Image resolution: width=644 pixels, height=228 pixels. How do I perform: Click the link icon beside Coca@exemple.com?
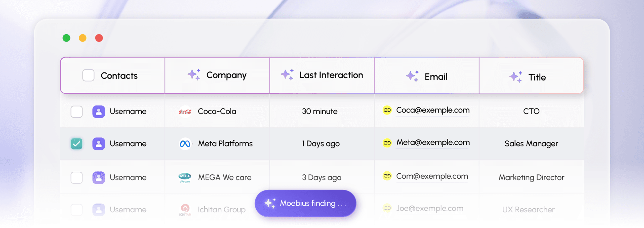[387, 110]
